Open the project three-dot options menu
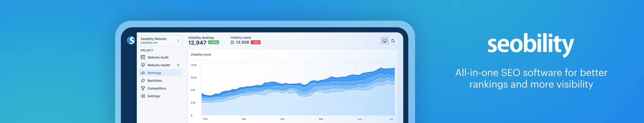The width and height of the screenshot is (644, 123). point(178,41)
